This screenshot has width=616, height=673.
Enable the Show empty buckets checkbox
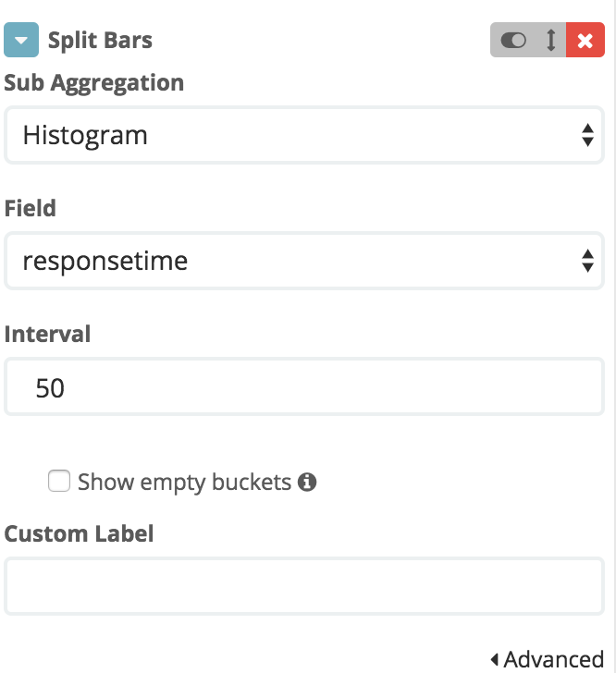[x=59, y=481]
